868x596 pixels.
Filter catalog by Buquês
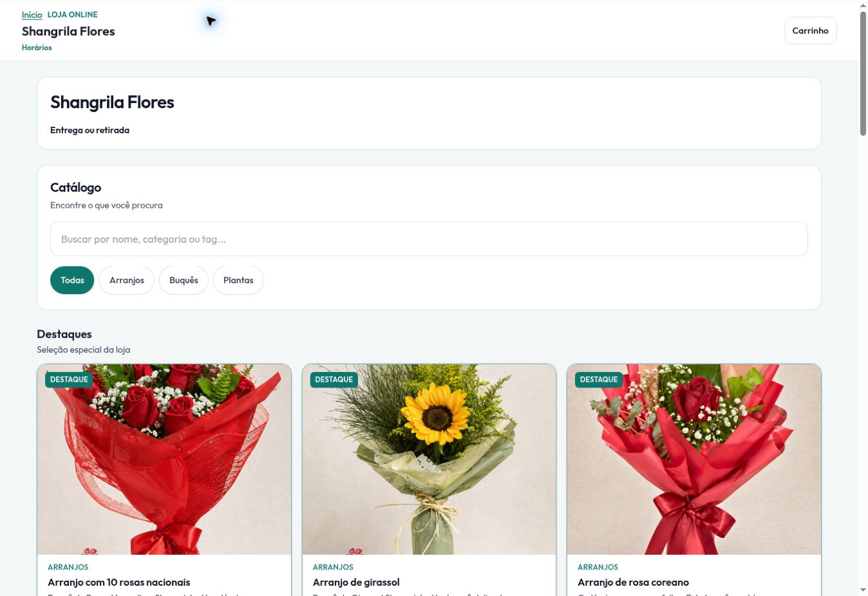[x=184, y=280]
